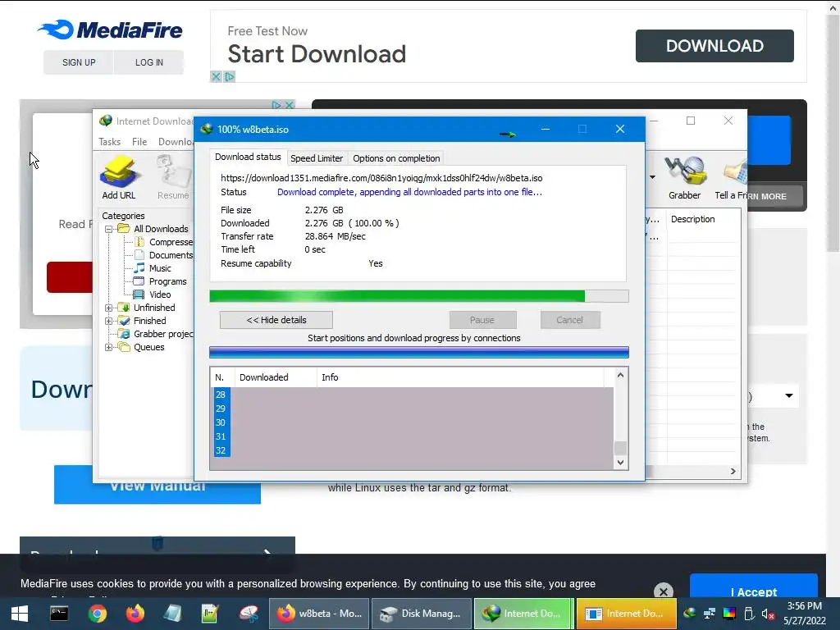Launch Firefox from the pinned taskbar icon
840x630 pixels.
click(135, 614)
